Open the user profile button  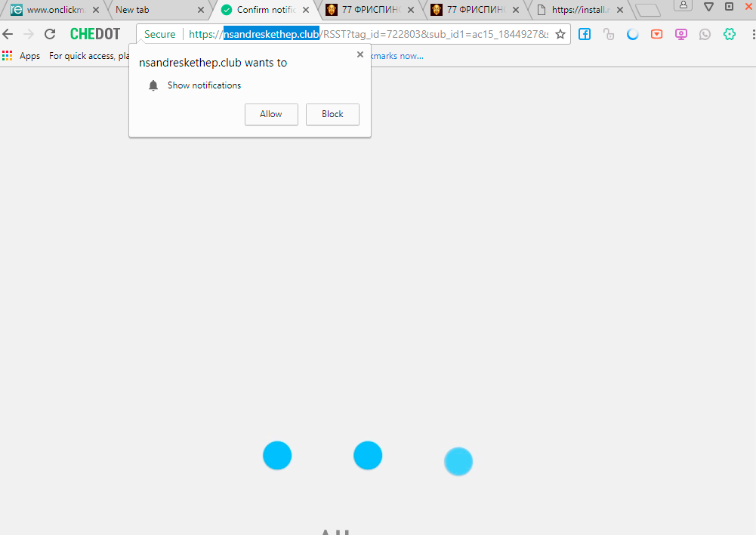tap(683, 6)
